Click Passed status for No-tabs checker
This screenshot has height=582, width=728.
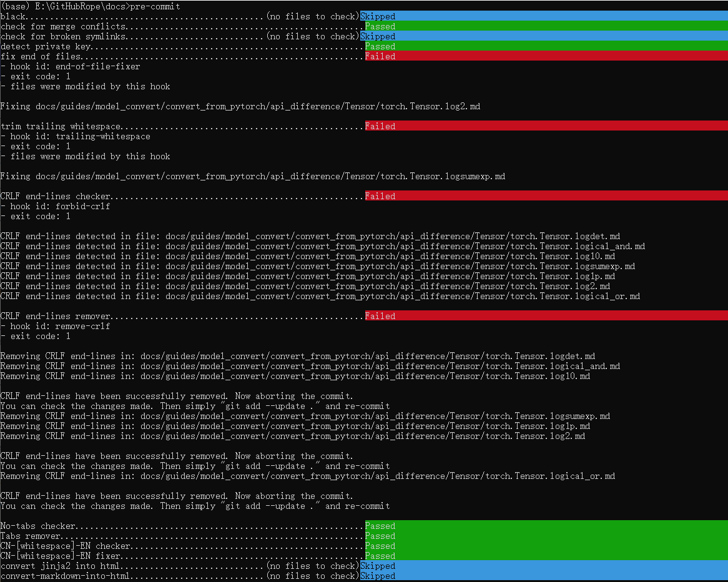click(380, 526)
